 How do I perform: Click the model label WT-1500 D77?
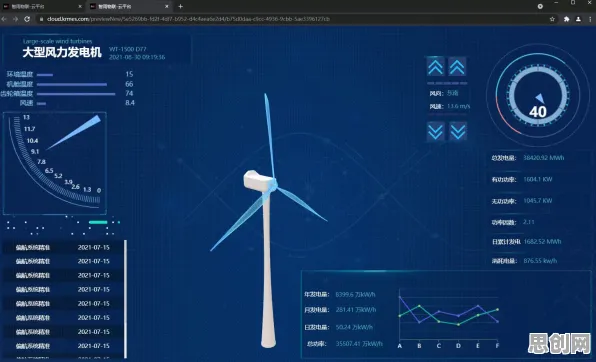128,49
